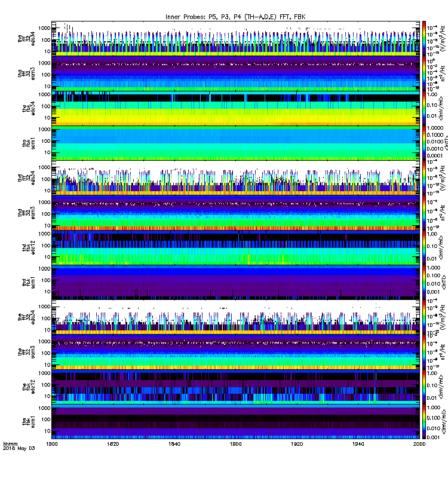This screenshot has width=448, height=478.
Task: Click the '1900' time axis tick label
Action: [235, 444]
